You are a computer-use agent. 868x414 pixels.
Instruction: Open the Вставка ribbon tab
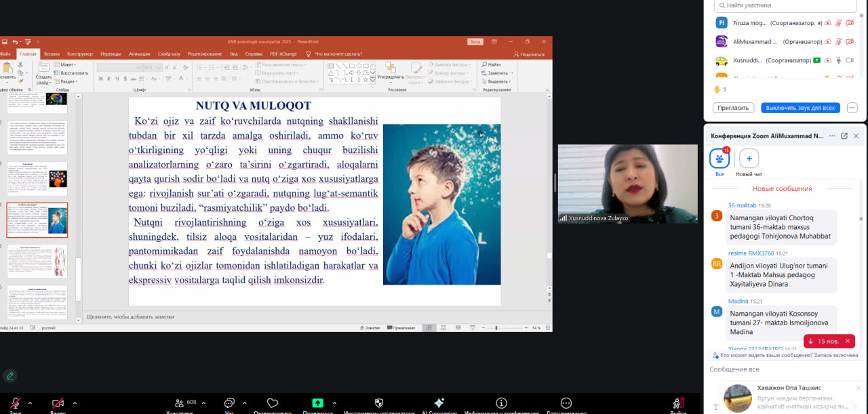click(52, 54)
